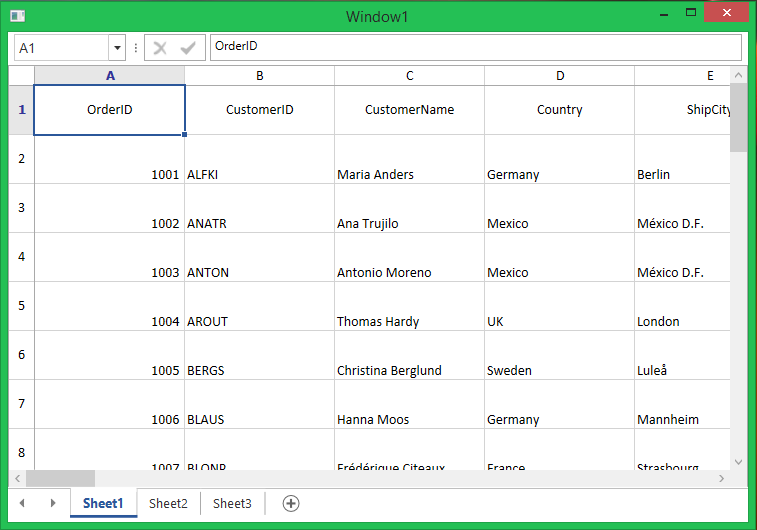The image size is (757, 530).
Task: Select the Ana Trujilo cell
Action: tap(409, 209)
